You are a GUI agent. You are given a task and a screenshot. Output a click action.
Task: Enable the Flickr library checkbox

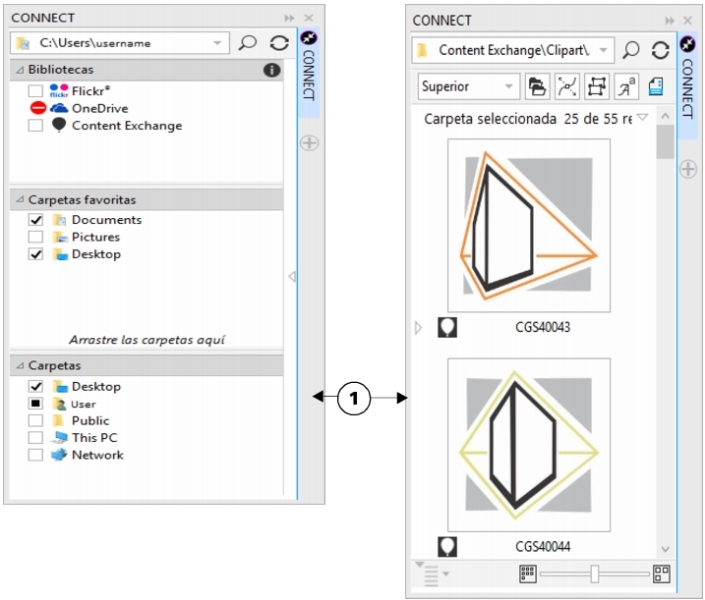pos(36,91)
